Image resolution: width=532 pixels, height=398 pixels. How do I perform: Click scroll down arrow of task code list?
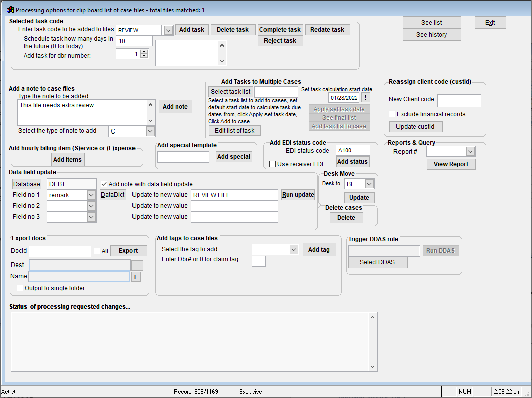click(222, 61)
